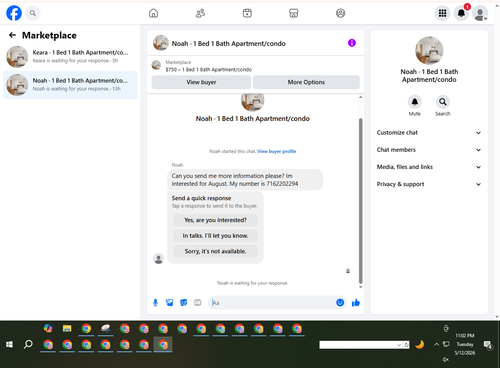This screenshot has width=500, height=368.
Task: Open the emoji picker smiley icon
Action: (x=340, y=303)
